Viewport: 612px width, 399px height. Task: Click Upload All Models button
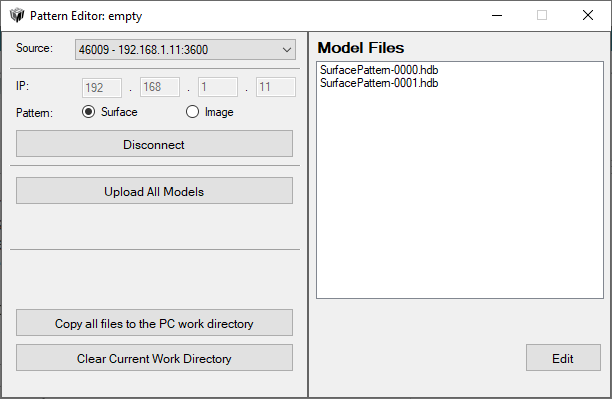click(x=154, y=191)
